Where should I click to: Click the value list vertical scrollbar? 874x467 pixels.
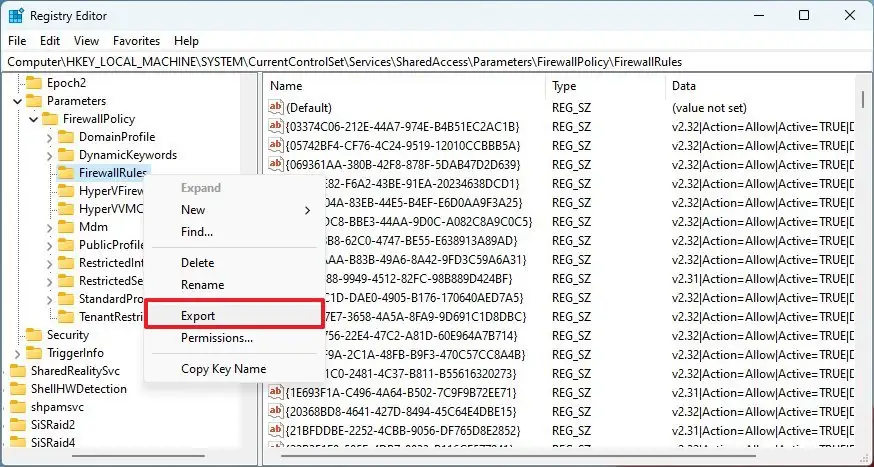(862, 250)
